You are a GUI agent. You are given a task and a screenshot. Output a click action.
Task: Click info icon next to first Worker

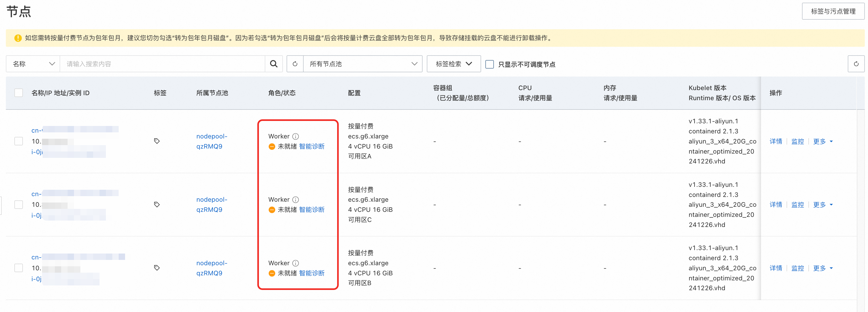coord(296,136)
